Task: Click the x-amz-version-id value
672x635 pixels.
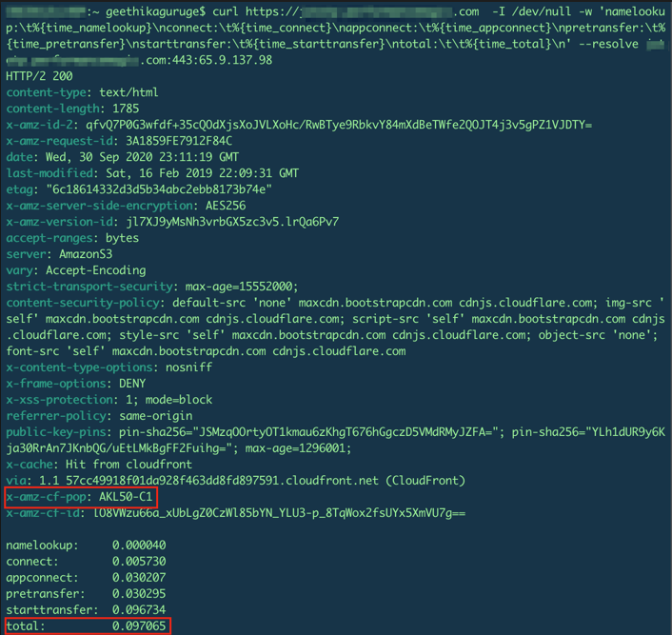Action: (x=232, y=222)
